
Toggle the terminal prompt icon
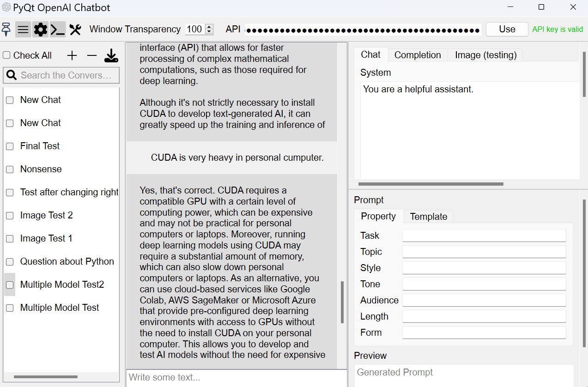click(x=58, y=30)
